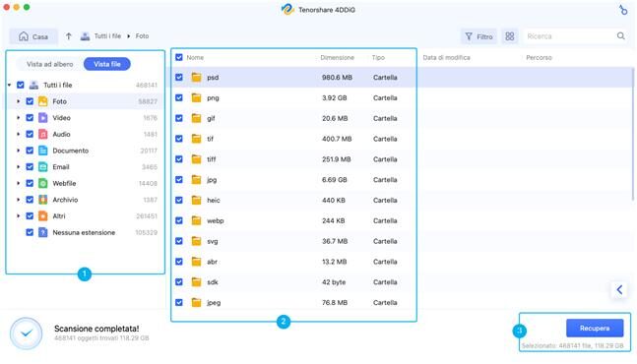Sort by the Dimensione column header
This screenshot has height=364, width=637.
(337, 58)
